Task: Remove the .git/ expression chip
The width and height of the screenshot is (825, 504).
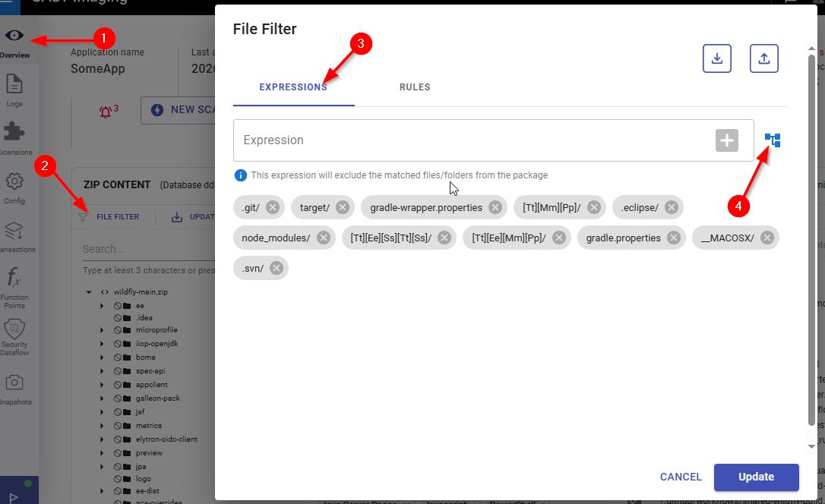Action: [273, 207]
